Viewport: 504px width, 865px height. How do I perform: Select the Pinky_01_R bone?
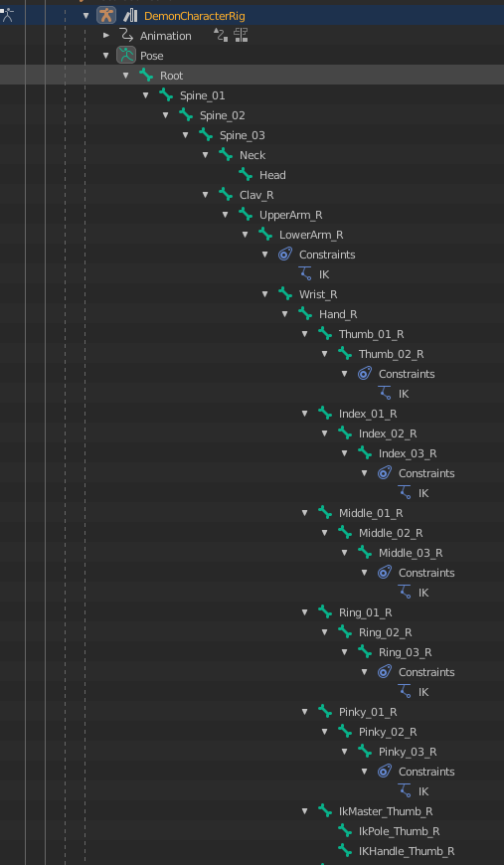pyautogui.click(x=368, y=712)
